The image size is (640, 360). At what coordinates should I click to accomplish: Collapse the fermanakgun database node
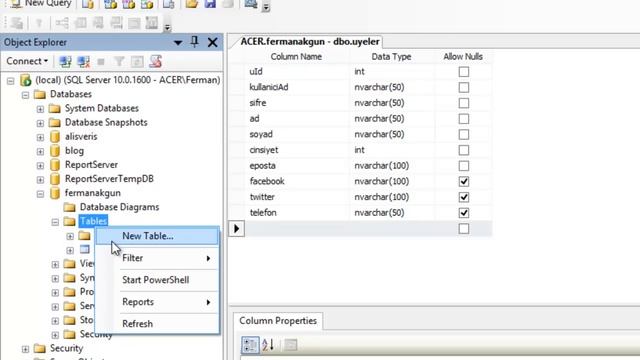coord(40,193)
